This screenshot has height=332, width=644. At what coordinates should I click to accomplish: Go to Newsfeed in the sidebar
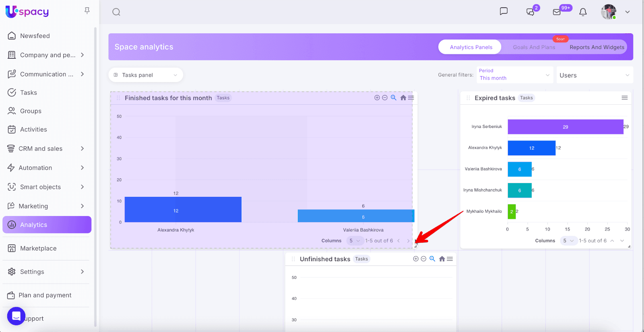35,36
